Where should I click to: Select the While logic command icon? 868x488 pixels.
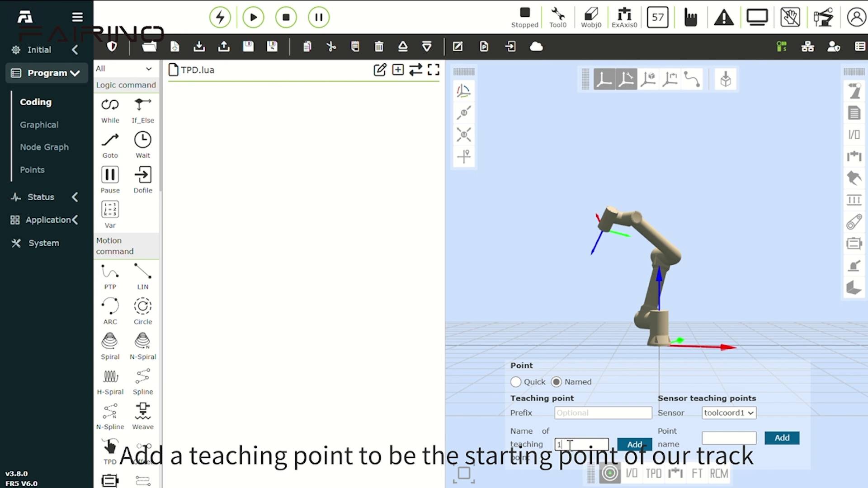tap(110, 105)
